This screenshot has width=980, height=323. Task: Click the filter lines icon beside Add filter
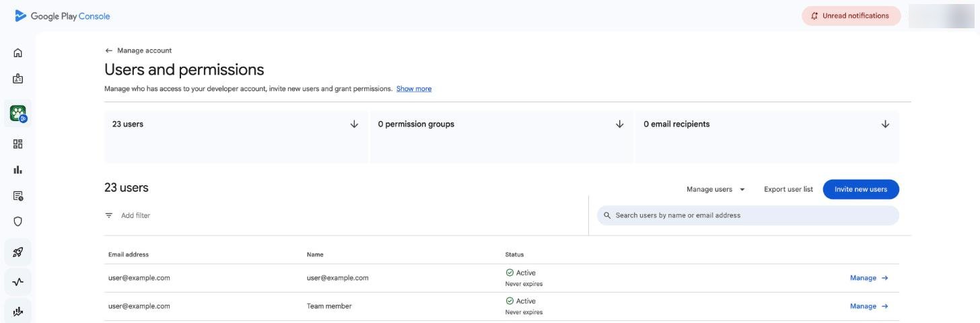[x=109, y=215]
